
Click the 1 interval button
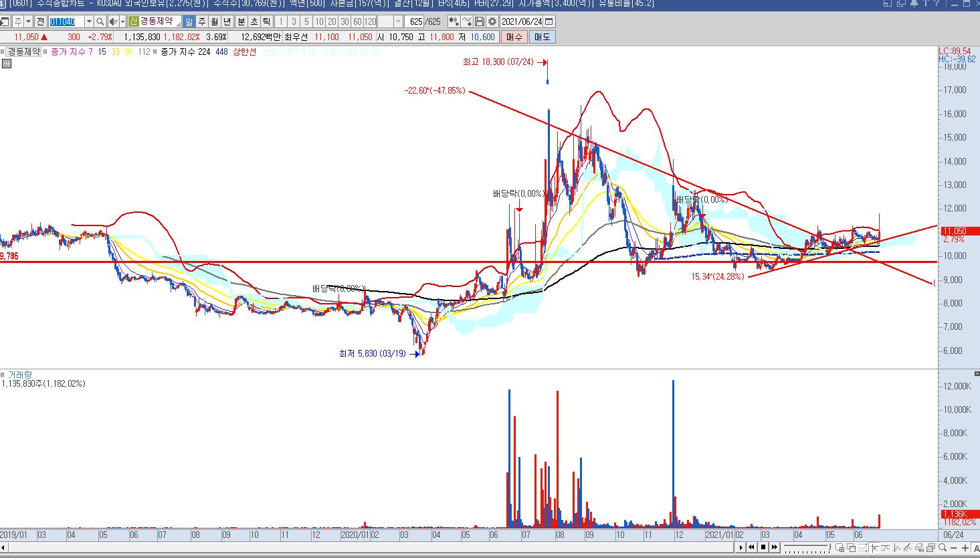pyautogui.click(x=281, y=21)
